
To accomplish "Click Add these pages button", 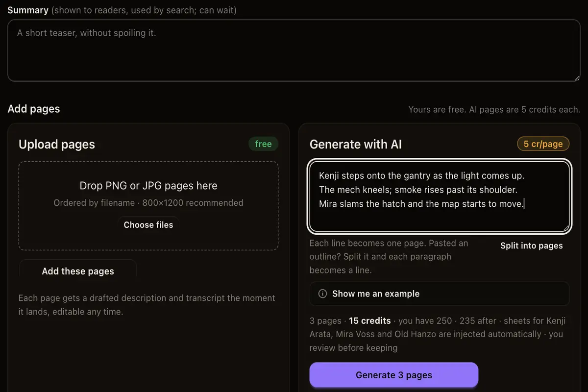I will [78, 271].
